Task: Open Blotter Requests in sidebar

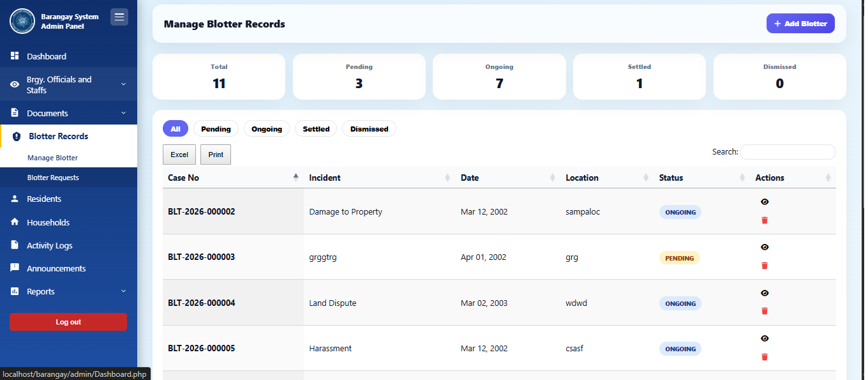Action: 53,178
